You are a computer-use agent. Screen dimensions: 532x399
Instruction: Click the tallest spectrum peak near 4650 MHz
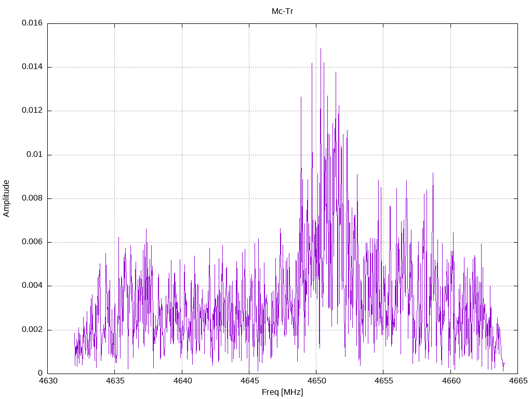pos(321,49)
